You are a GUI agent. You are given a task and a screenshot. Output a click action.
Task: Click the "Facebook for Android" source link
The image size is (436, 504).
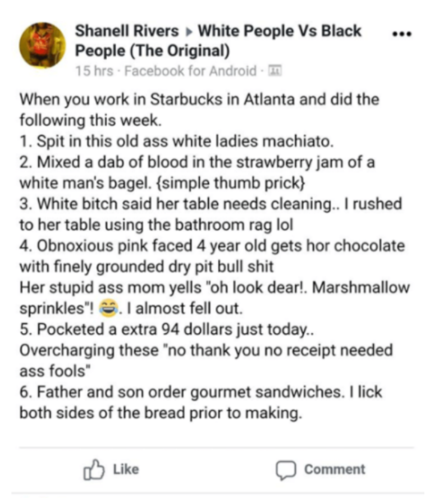pos(190,71)
